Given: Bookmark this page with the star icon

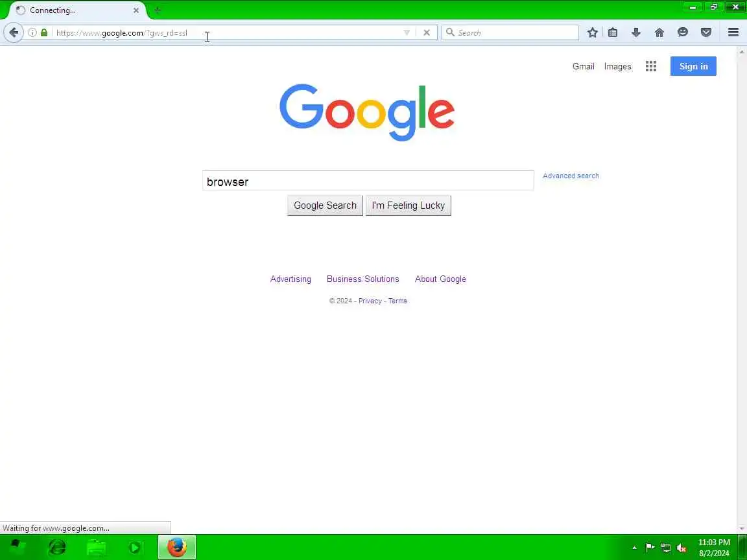Looking at the screenshot, I should [592, 32].
